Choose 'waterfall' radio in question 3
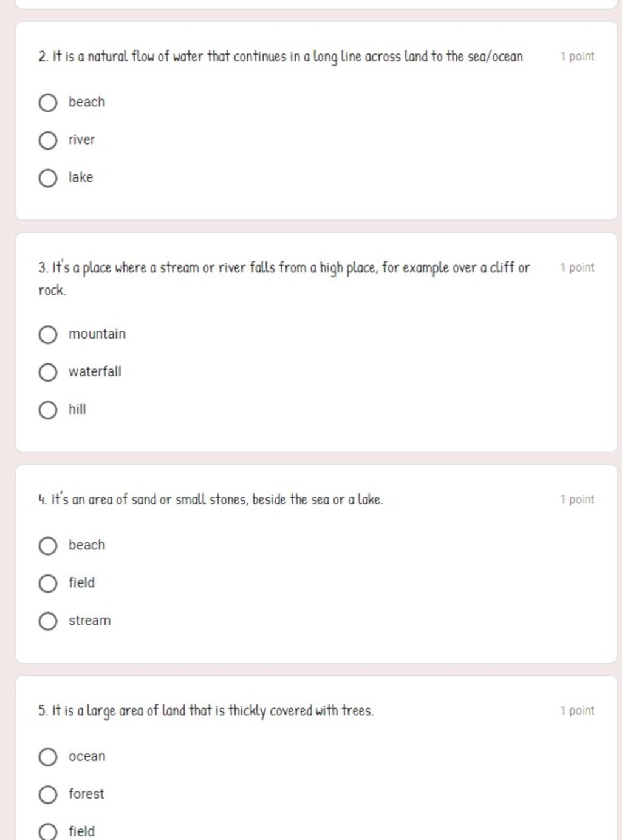This screenshot has width=622, height=840. pyautogui.click(x=48, y=372)
